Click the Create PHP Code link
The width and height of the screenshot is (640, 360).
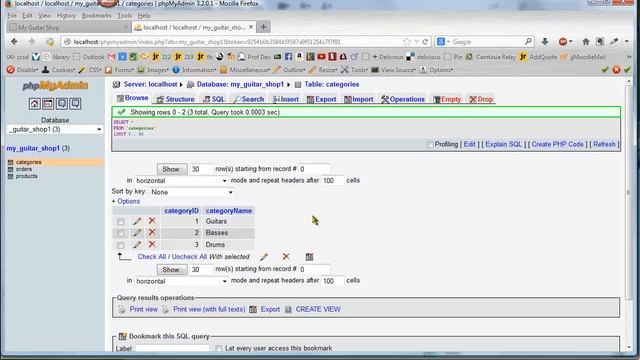tap(558, 144)
